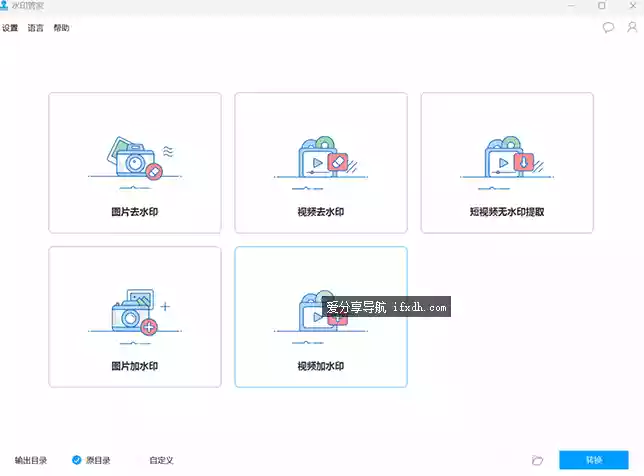Image resolution: width=644 pixels, height=476 pixels.
Task: Minimize the application window
Action: 571,5
